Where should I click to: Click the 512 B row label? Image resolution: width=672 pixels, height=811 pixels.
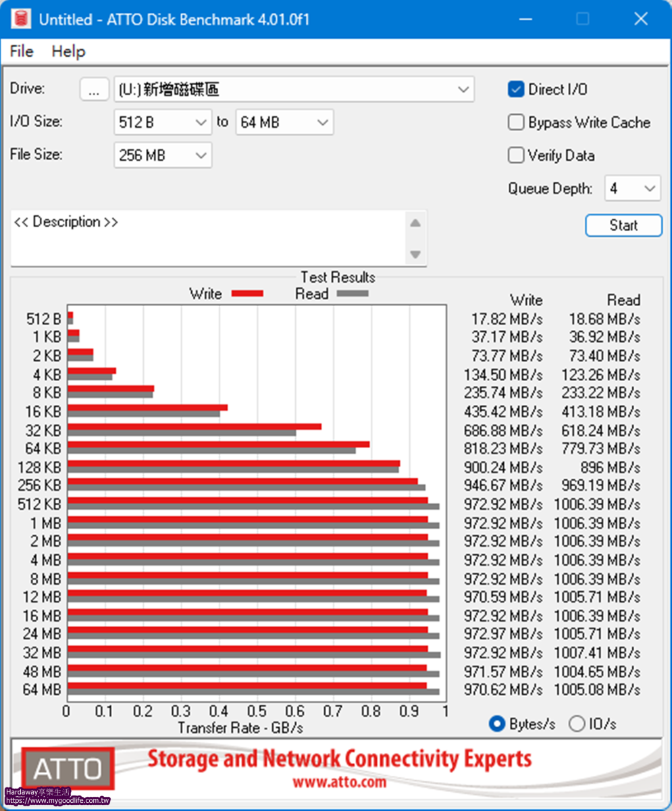tap(44, 318)
